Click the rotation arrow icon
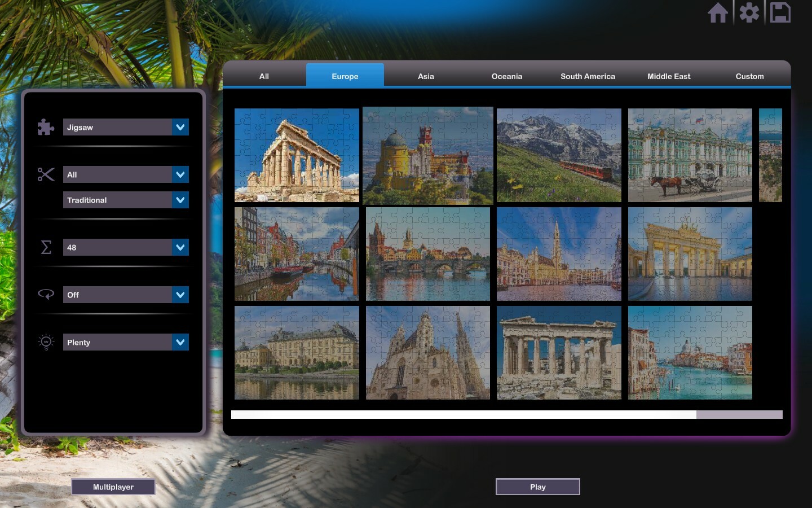Viewport: 812px width, 508px height. click(x=45, y=294)
